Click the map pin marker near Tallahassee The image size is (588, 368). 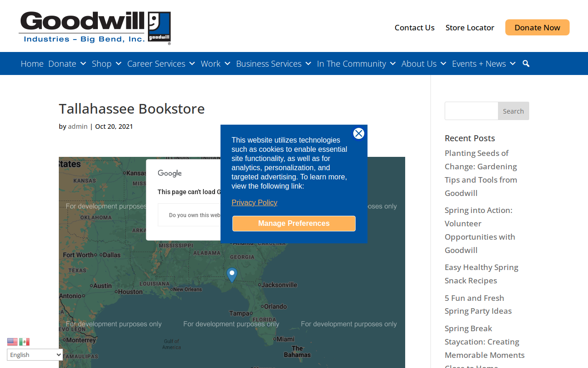(x=232, y=275)
